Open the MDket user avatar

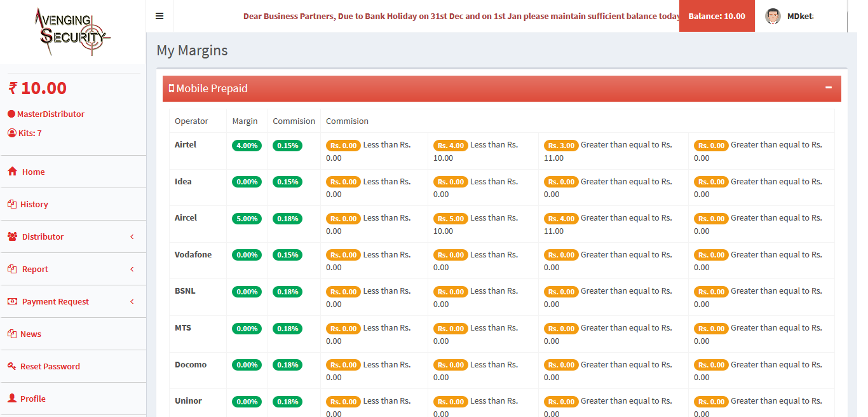tap(773, 16)
